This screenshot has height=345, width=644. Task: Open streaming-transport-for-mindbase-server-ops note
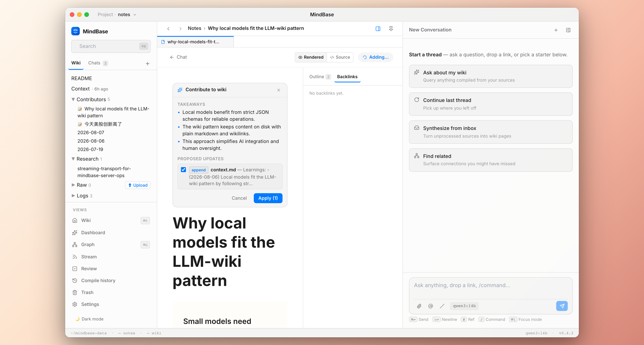click(104, 172)
